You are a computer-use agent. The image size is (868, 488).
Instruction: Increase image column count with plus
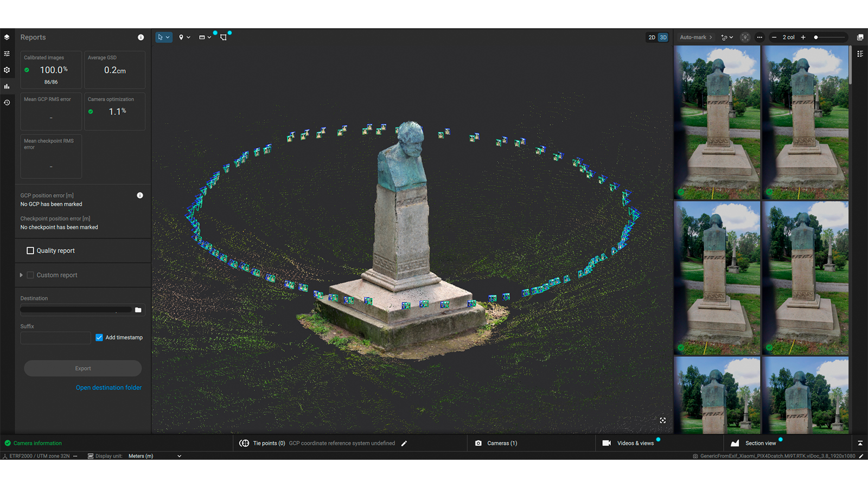pyautogui.click(x=803, y=37)
